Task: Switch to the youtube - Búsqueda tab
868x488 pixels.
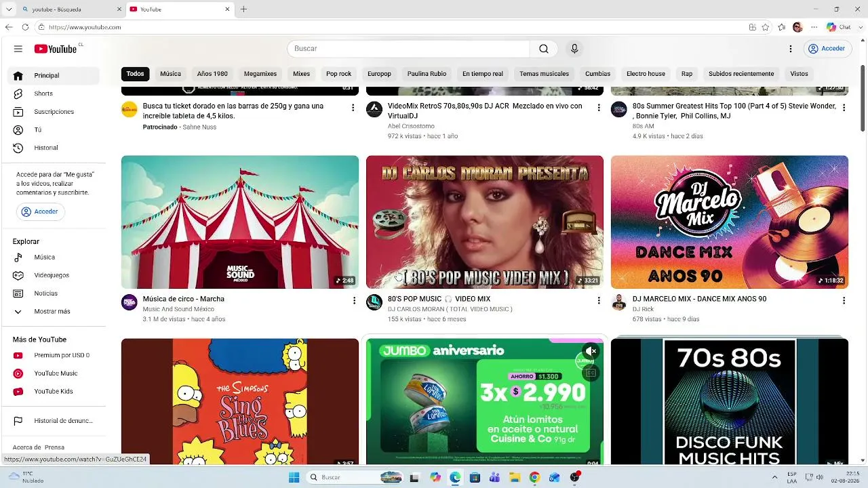Action: [x=71, y=9]
